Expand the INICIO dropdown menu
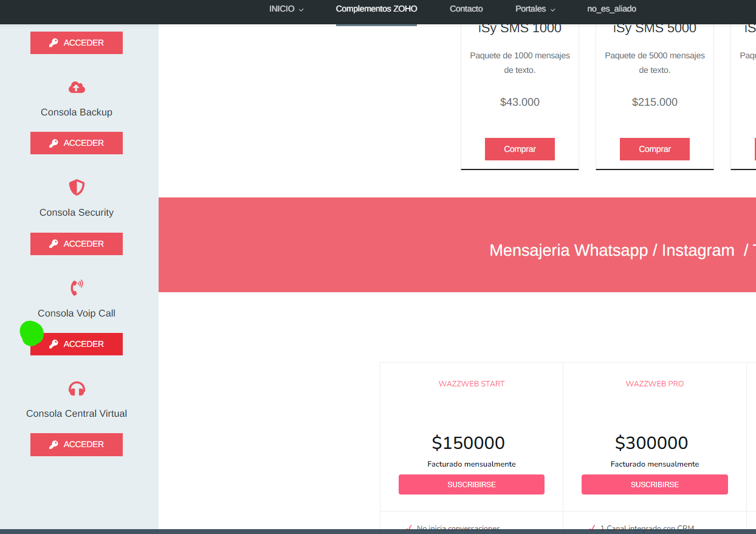This screenshot has width=756, height=534. click(286, 9)
